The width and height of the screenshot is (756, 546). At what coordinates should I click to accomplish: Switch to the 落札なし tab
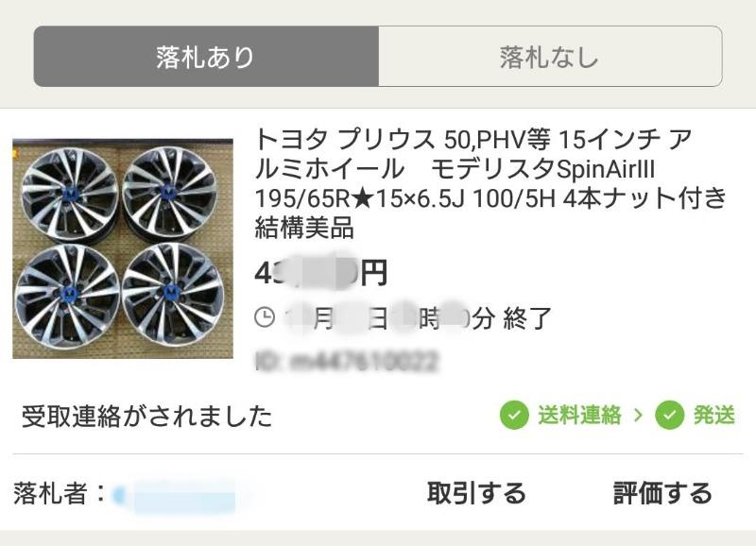pos(550,57)
